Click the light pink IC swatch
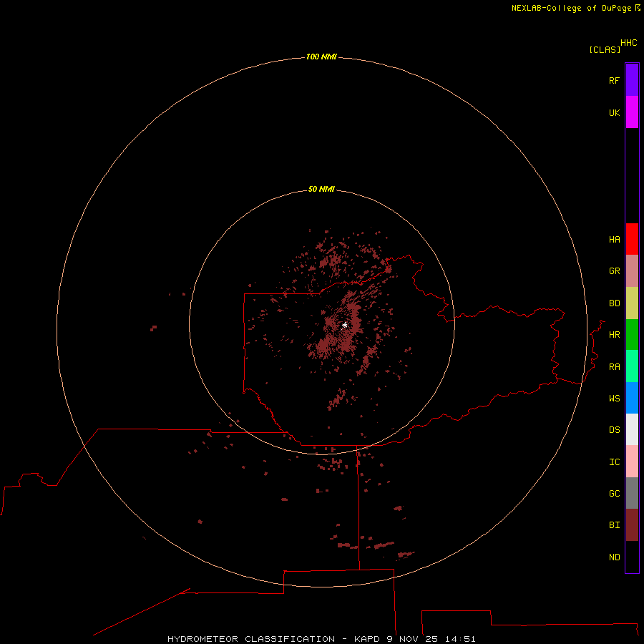 [x=632, y=462]
